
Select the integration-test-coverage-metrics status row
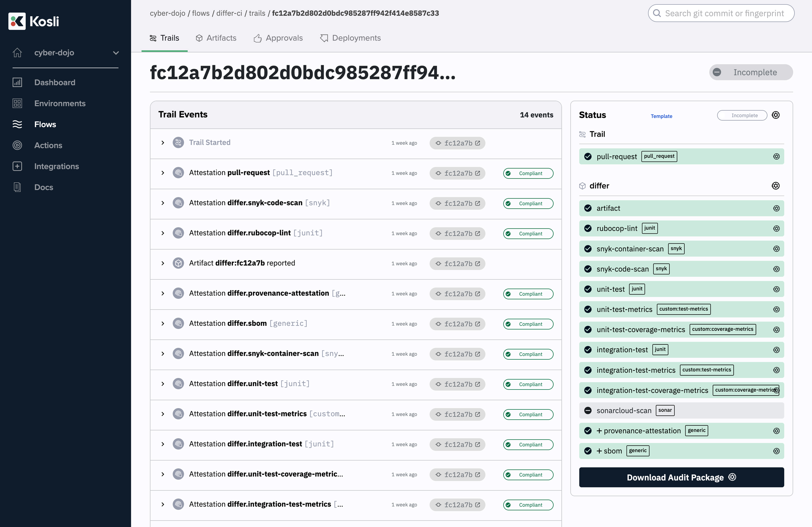point(681,390)
